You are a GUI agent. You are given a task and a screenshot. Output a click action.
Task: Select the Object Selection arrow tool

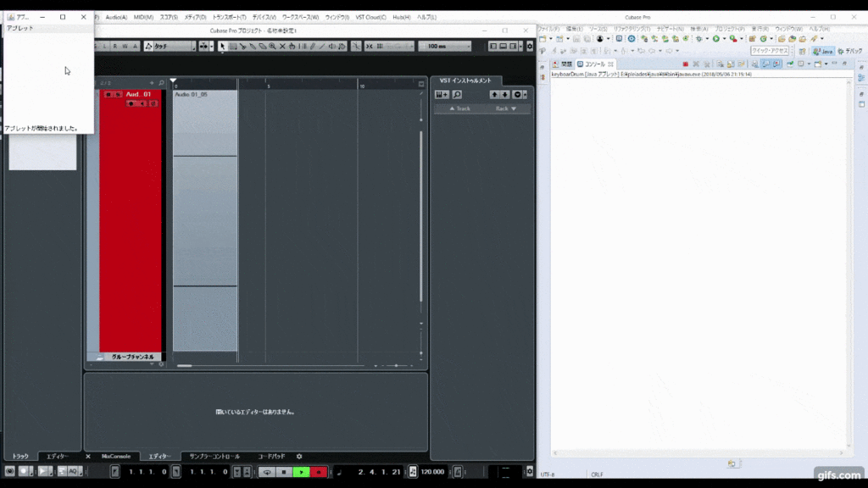(x=222, y=47)
